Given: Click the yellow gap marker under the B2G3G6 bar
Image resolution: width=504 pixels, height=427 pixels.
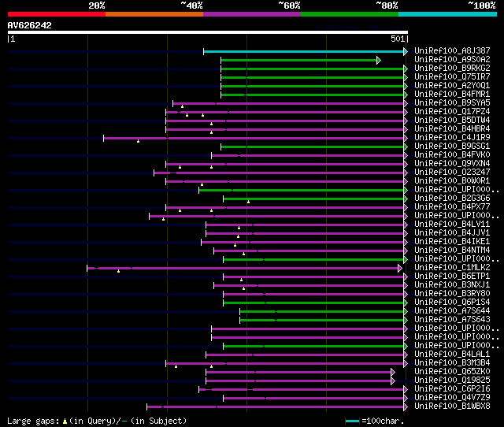Looking at the screenshot, I should point(248,202).
